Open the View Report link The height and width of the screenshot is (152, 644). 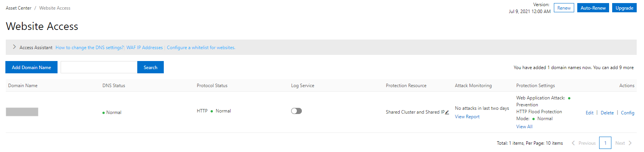[467, 117]
